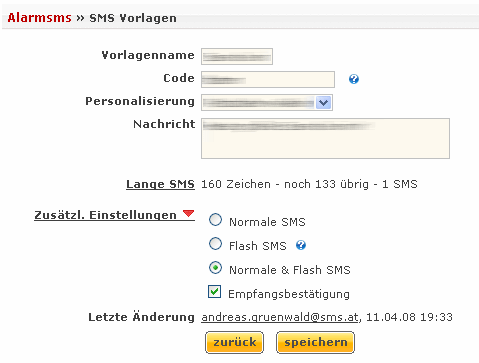The width and height of the screenshot is (479, 363).
Task: Open the andreas.gruenwald@sms.at email link
Action: [280, 317]
